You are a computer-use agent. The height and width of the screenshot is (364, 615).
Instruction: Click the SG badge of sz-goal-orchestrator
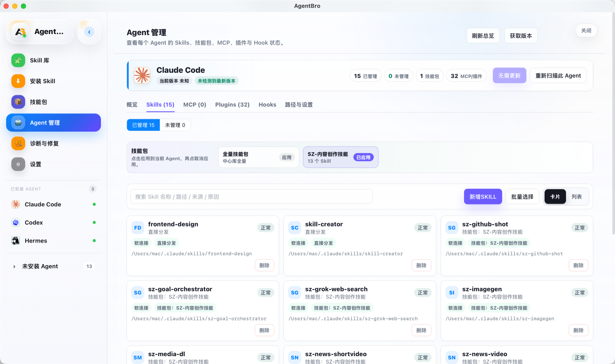click(138, 293)
